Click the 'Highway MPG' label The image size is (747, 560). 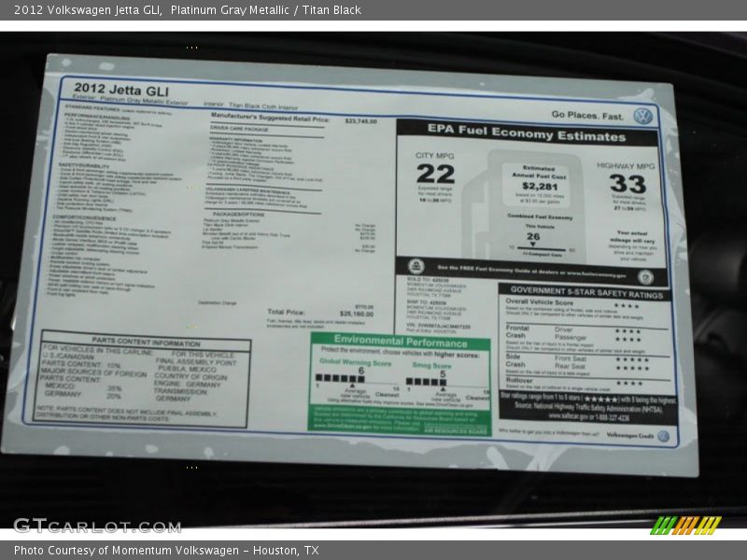626,166
